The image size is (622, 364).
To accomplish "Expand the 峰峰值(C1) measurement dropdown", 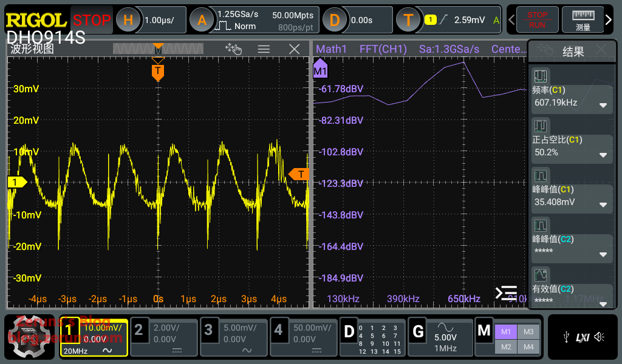I will pos(603,204).
